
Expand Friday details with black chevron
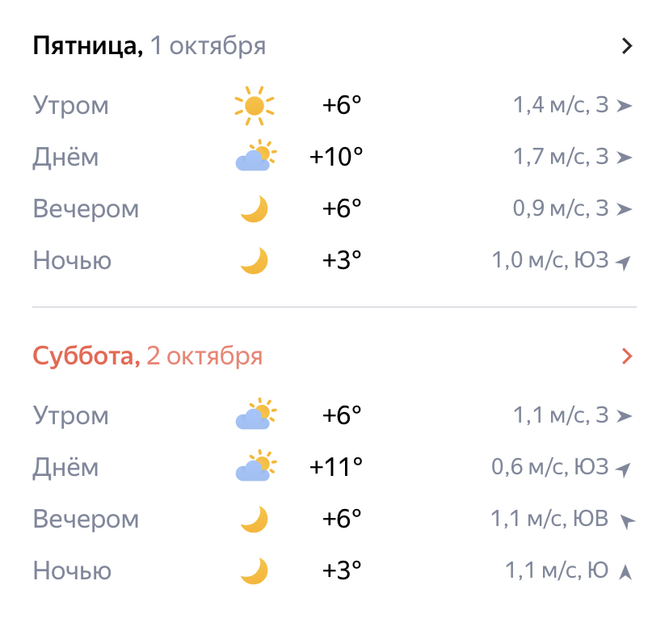[x=627, y=46]
